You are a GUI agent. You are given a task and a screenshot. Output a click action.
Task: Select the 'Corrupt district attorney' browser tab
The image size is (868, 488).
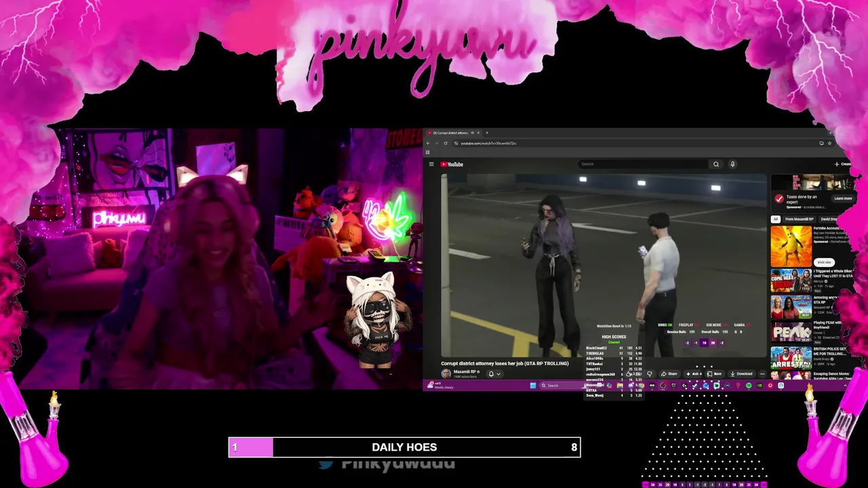452,133
